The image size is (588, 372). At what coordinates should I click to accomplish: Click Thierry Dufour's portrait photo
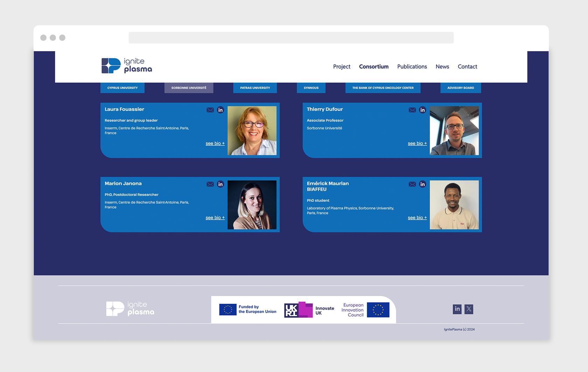(x=454, y=131)
